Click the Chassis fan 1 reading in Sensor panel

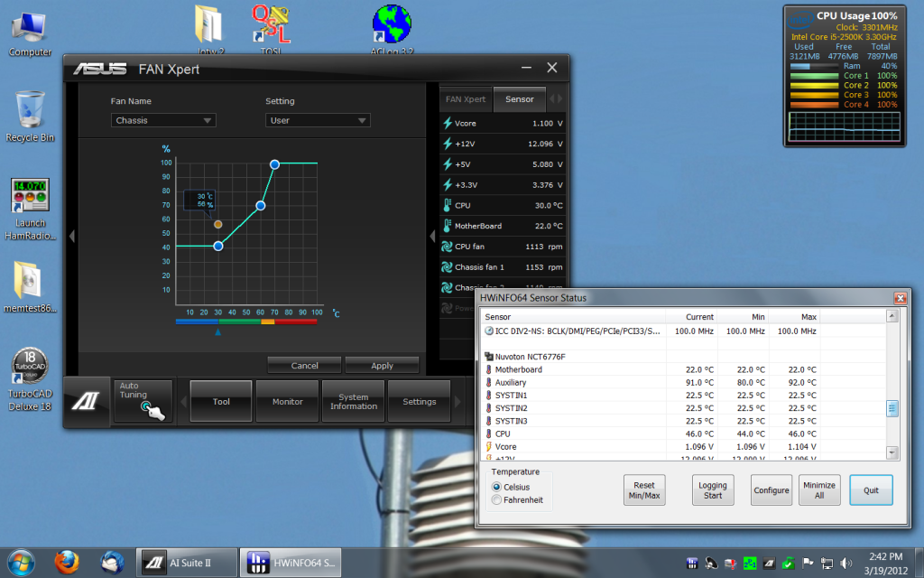[503, 267]
